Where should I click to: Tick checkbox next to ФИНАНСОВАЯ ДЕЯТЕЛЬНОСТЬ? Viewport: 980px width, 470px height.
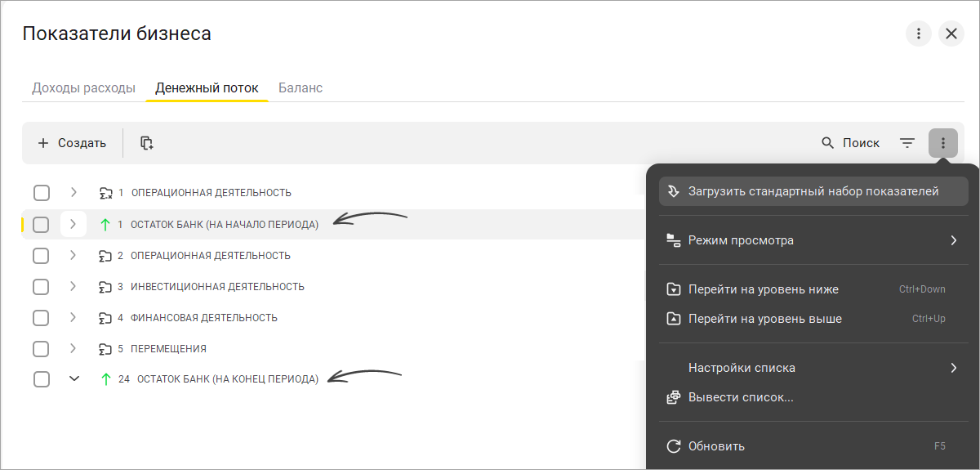[41, 318]
